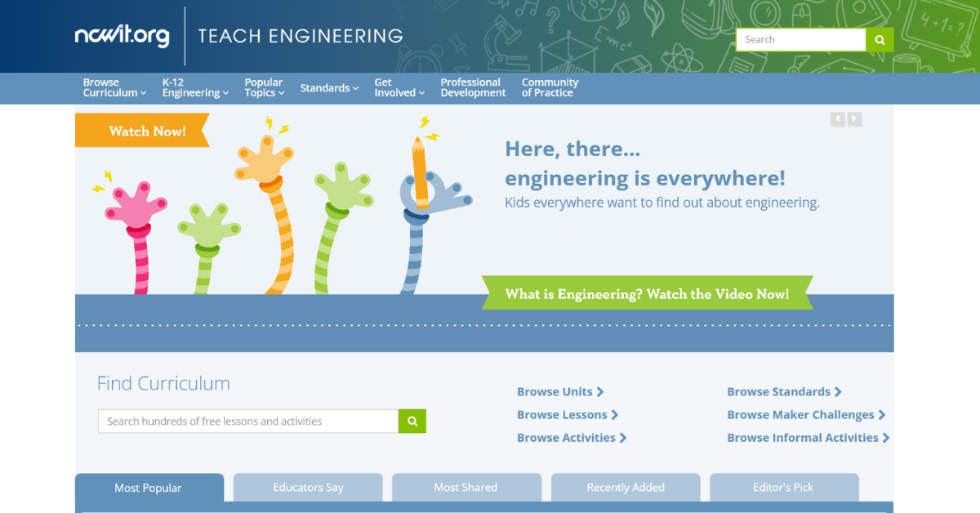Open the Popular Topics dropdown

(264, 87)
